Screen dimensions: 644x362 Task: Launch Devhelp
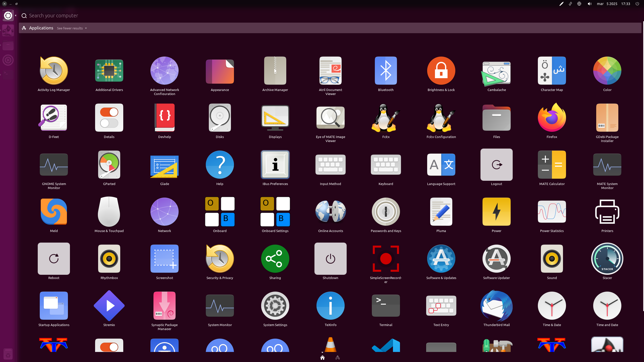pyautogui.click(x=164, y=118)
